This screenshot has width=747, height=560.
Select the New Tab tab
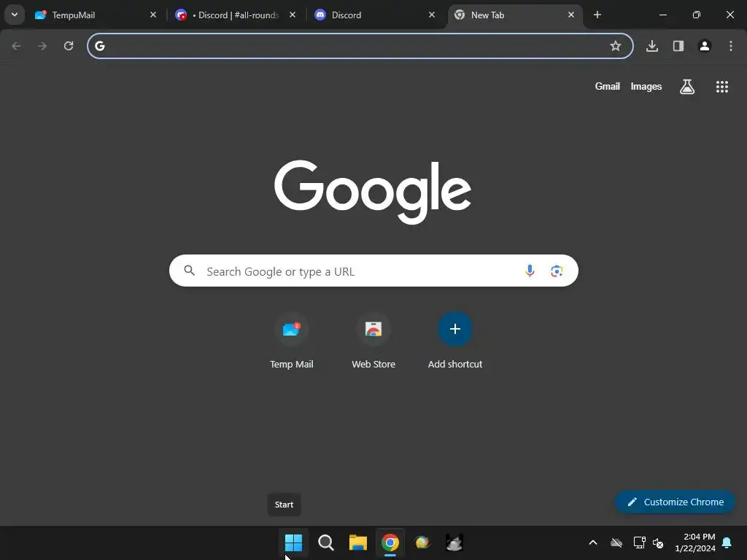click(x=515, y=15)
